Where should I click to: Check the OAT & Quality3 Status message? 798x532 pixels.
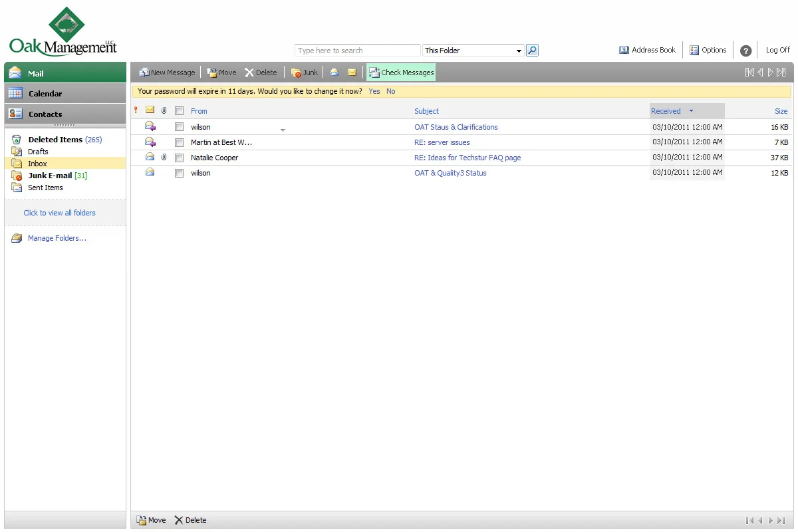(x=179, y=173)
